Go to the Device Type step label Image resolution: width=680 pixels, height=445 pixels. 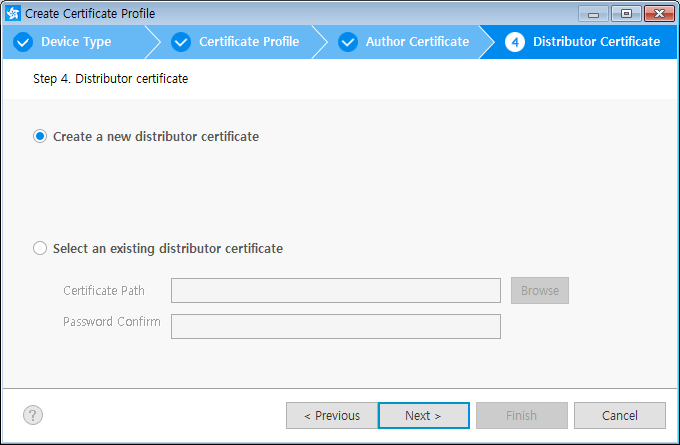click(x=76, y=42)
